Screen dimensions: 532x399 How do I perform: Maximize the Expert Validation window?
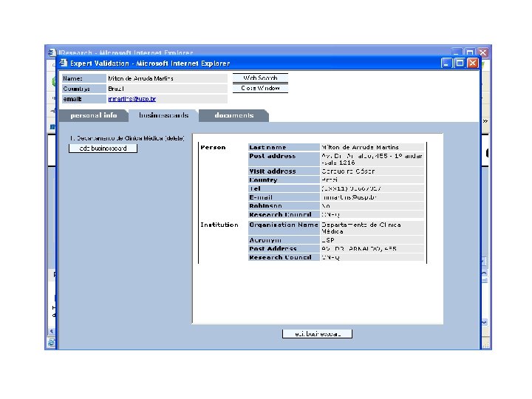click(x=460, y=63)
